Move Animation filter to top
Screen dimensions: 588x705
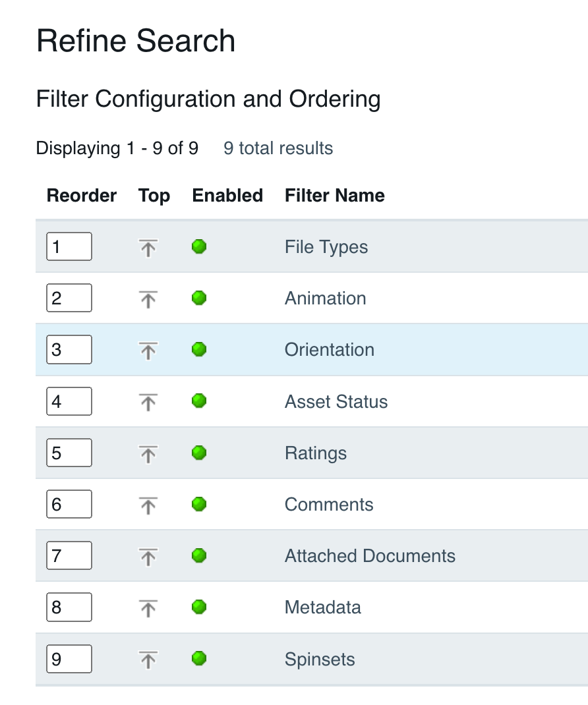(x=148, y=298)
